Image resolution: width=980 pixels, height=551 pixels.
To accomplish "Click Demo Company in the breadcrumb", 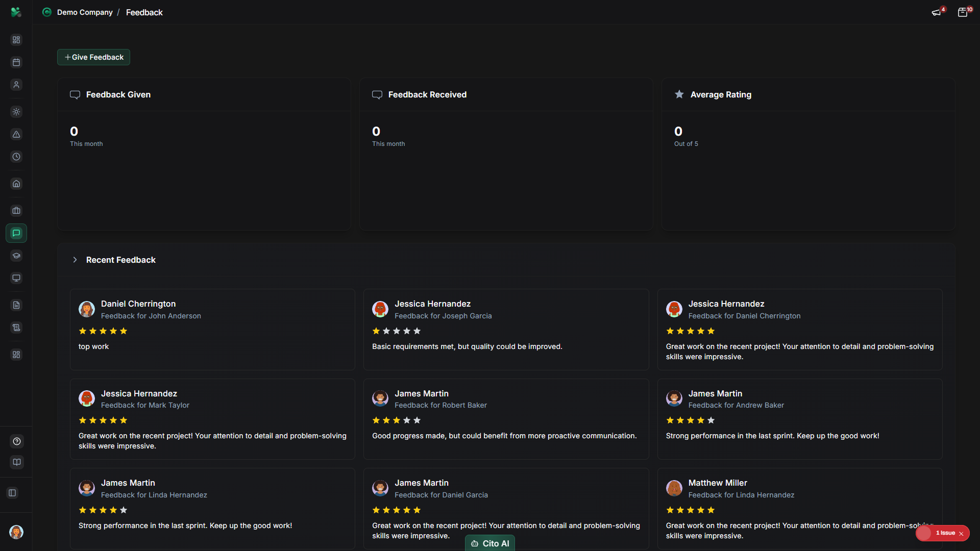I will pyautogui.click(x=85, y=12).
